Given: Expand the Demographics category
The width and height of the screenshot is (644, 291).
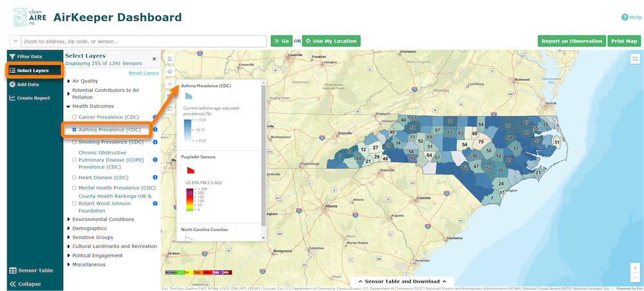Looking at the screenshot, I should click(x=68, y=228).
